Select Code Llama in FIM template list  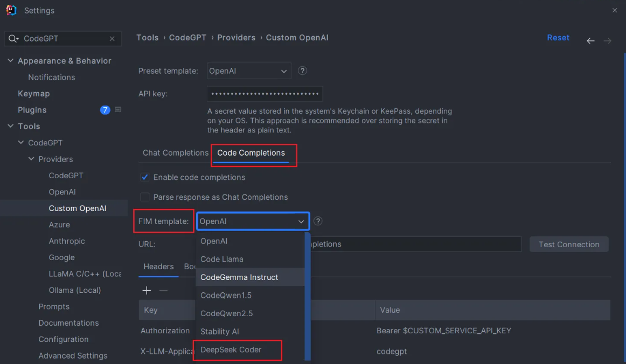coord(250,259)
